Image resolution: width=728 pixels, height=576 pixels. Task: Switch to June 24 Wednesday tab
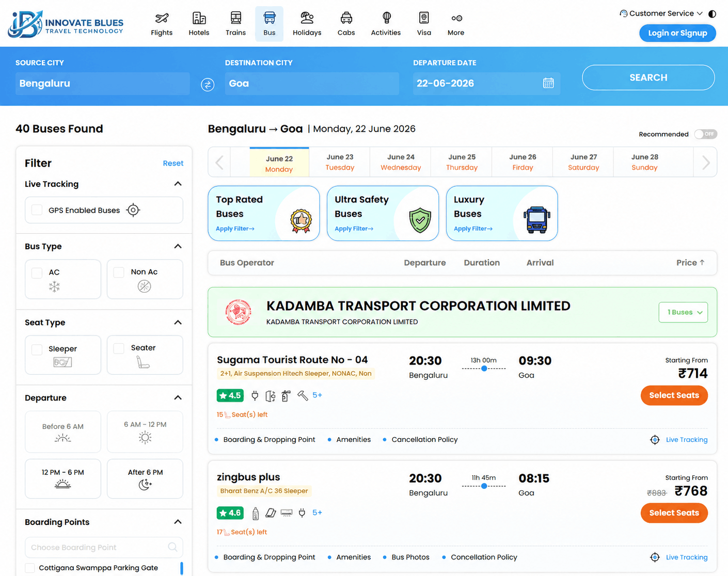click(401, 162)
